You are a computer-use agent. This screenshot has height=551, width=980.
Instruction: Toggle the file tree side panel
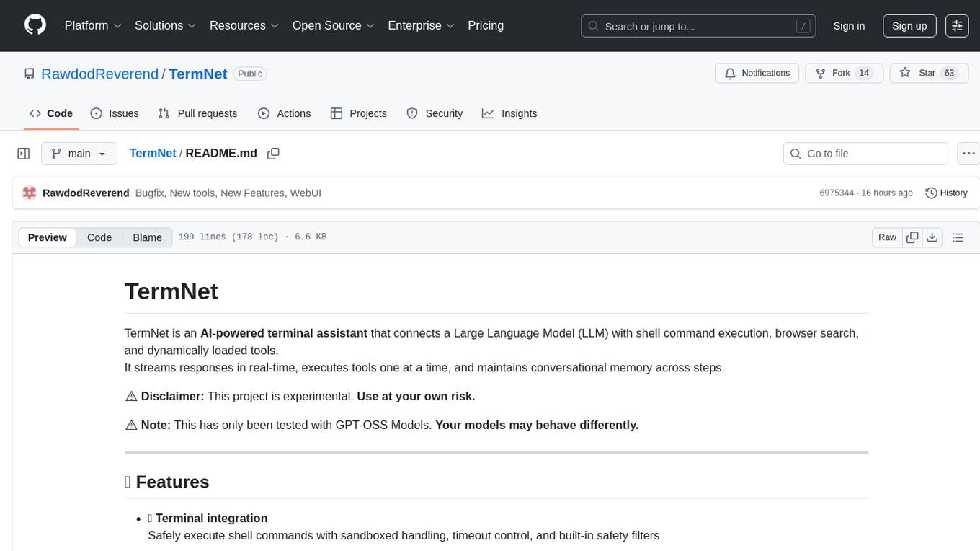point(24,154)
